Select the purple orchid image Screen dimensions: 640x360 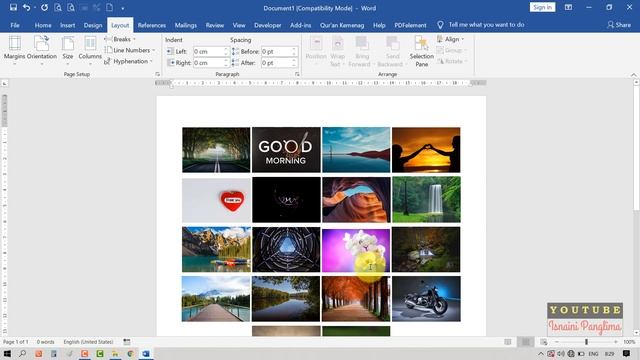click(356, 250)
